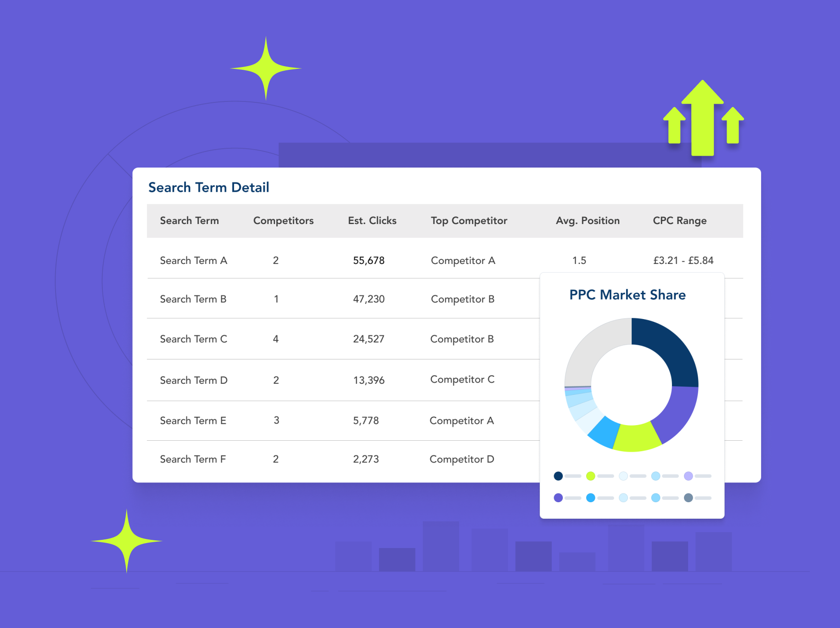Screen dimensions: 840x628
Task: Click the 55,678 estimated clicks value
Action: (x=369, y=261)
